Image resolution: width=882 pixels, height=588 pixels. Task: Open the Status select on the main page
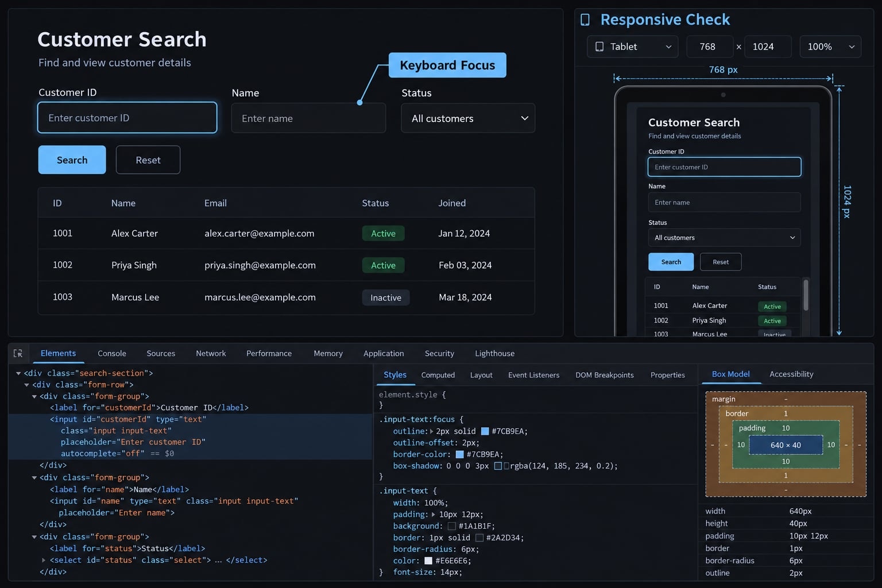pos(468,118)
